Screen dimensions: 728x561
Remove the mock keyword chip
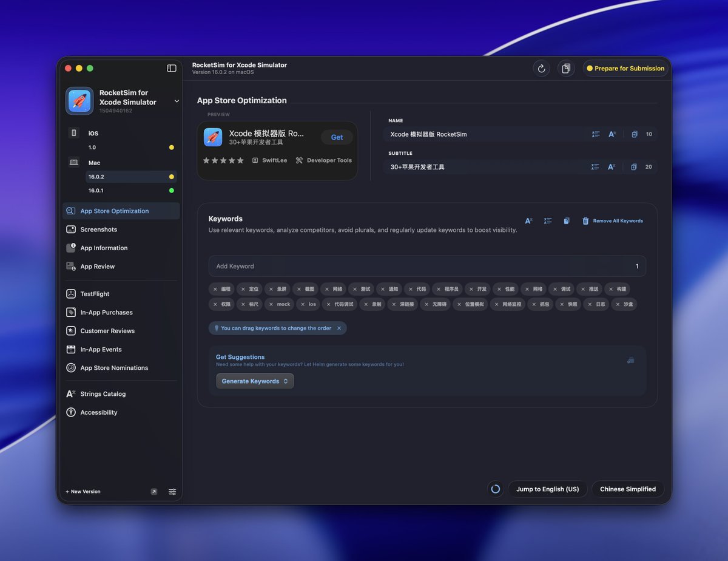(x=271, y=304)
